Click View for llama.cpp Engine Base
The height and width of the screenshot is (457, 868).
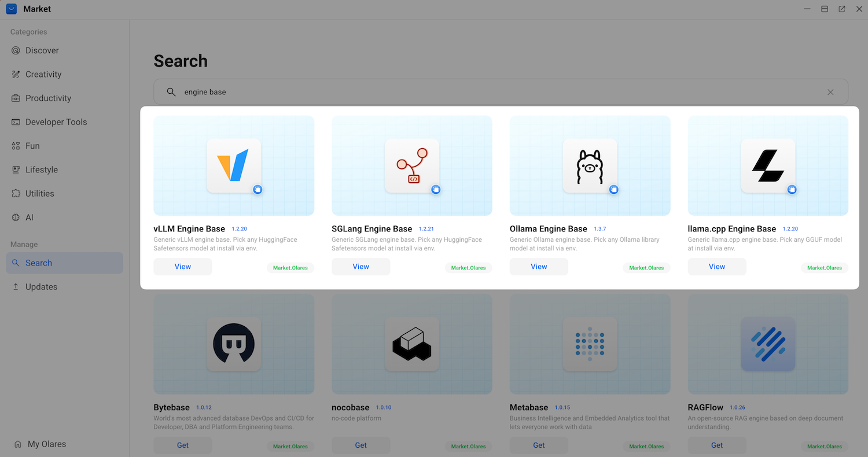[717, 267]
